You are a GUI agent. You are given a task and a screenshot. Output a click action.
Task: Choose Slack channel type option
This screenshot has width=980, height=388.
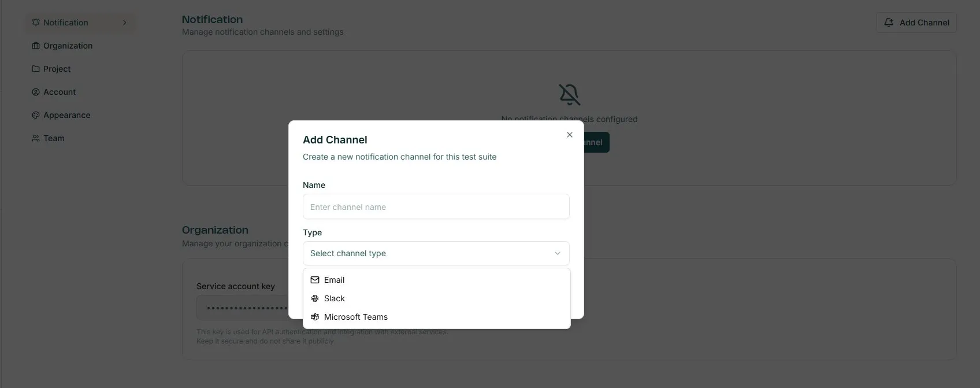(436, 298)
